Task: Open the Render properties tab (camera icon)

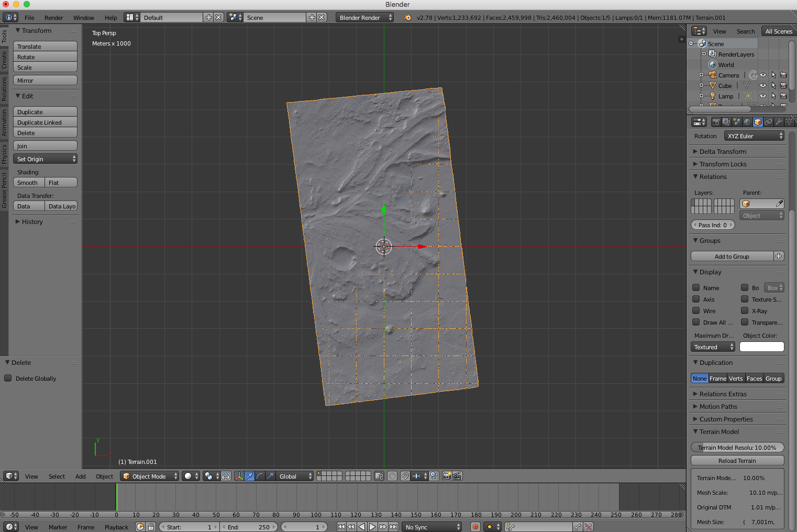Action: coord(716,122)
